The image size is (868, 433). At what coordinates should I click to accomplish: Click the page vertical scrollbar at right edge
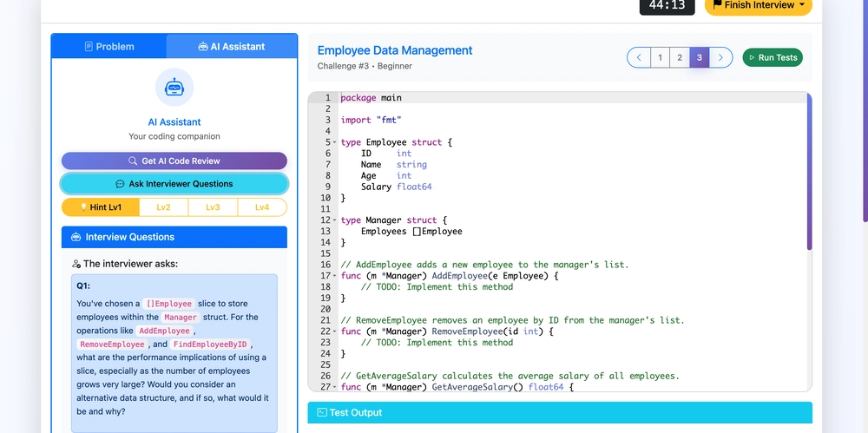click(x=865, y=111)
